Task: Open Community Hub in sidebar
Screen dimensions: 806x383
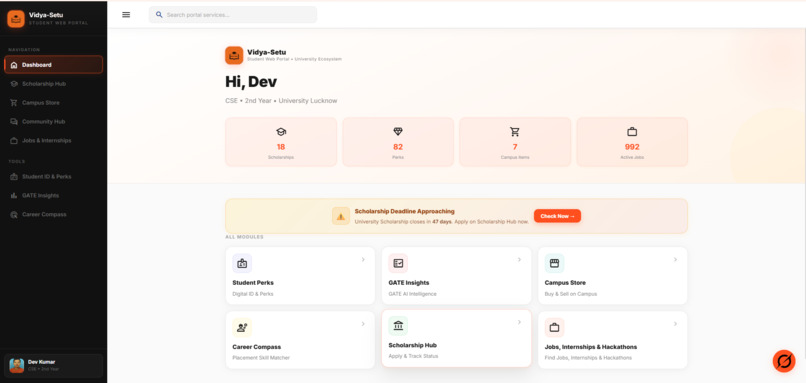Action: [53, 122]
